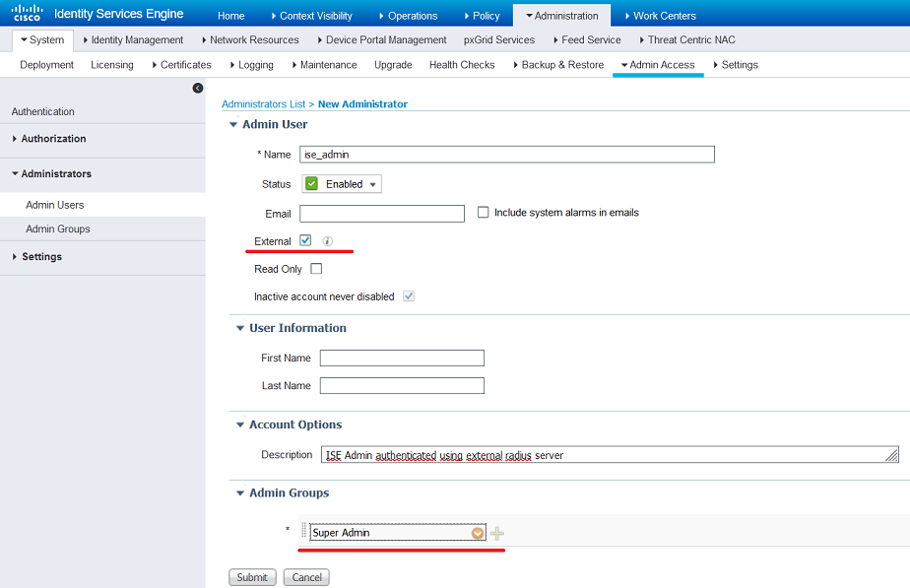910x588 pixels.
Task: Go to the Upgrade page
Action: pyautogui.click(x=393, y=64)
